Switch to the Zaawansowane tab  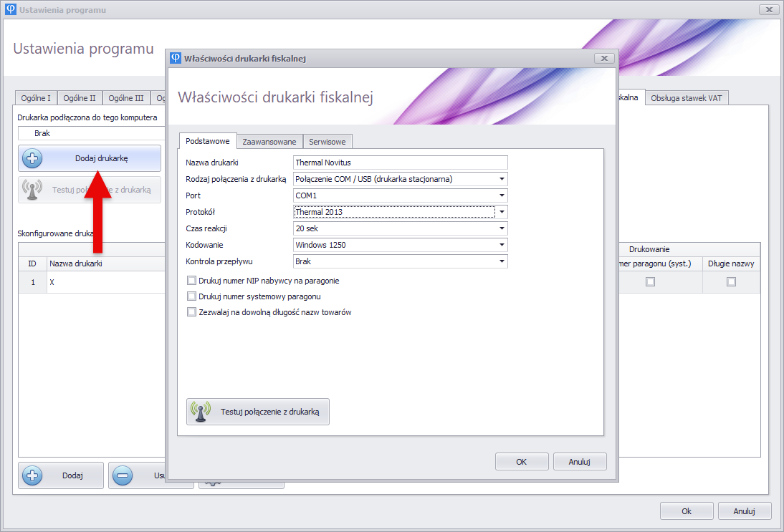269,142
